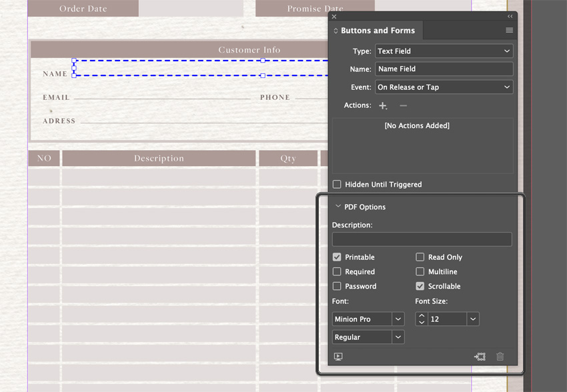Collapse the PDF Options section
Screen dimensions: 567x392
pos(338,207)
